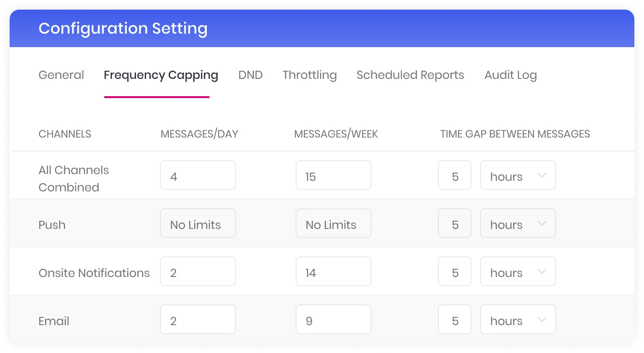Viewport: 644px width, 353px height.
Task: Select the Frequency Capping tab
Action: pyautogui.click(x=161, y=75)
